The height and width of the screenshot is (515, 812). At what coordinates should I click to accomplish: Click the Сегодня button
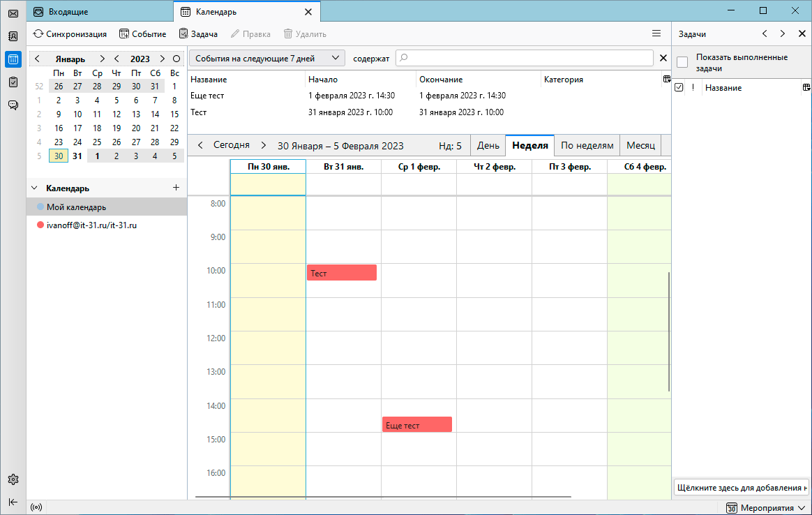[x=231, y=145]
